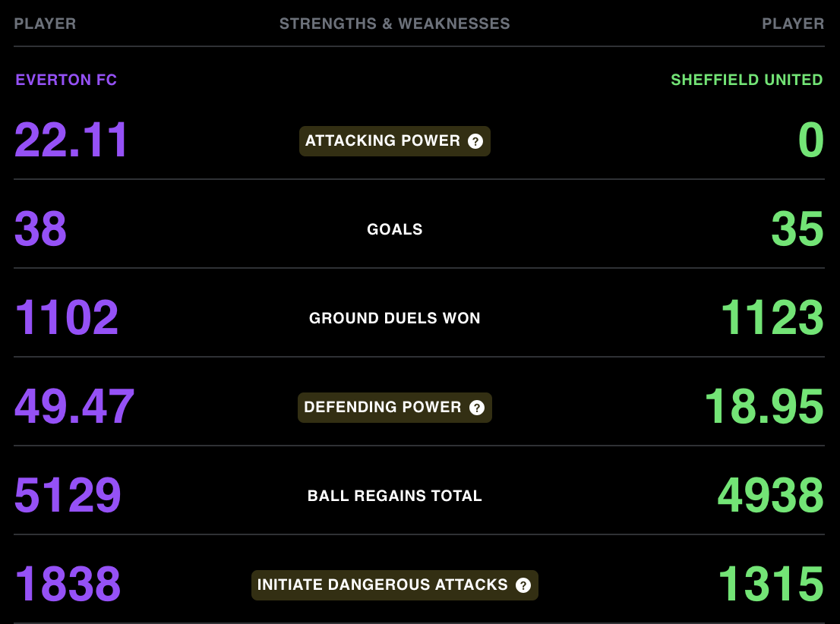Click Everton's attacking power value 22.11
The height and width of the screenshot is (624, 840).
(x=71, y=140)
